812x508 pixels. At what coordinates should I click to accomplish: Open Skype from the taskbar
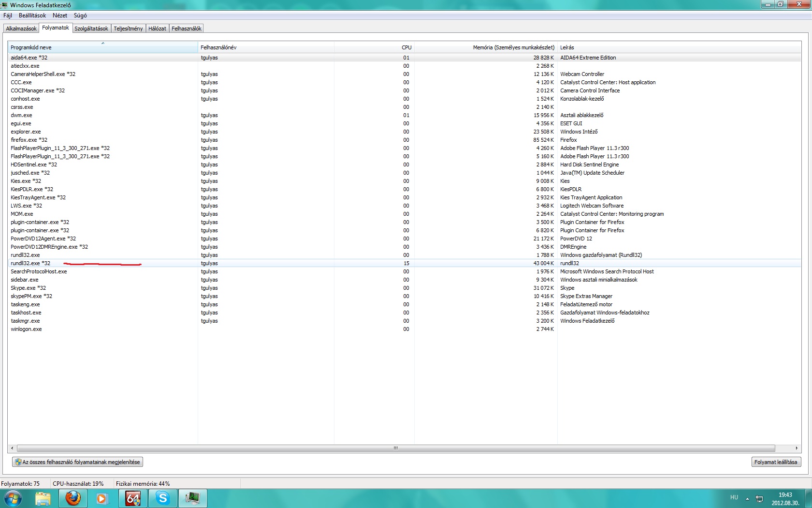point(163,498)
